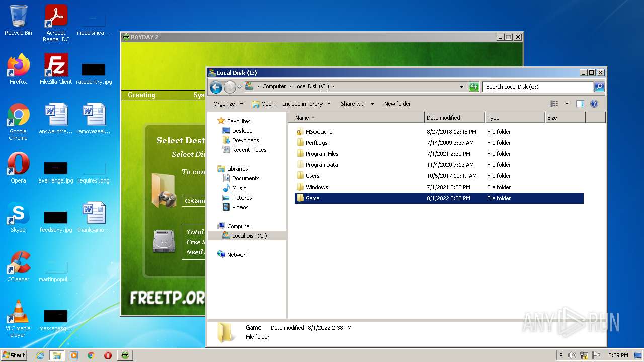The height and width of the screenshot is (362, 644).
Task: Open Recent Places in navigation pane
Action: pyautogui.click(x=249, y=150)
